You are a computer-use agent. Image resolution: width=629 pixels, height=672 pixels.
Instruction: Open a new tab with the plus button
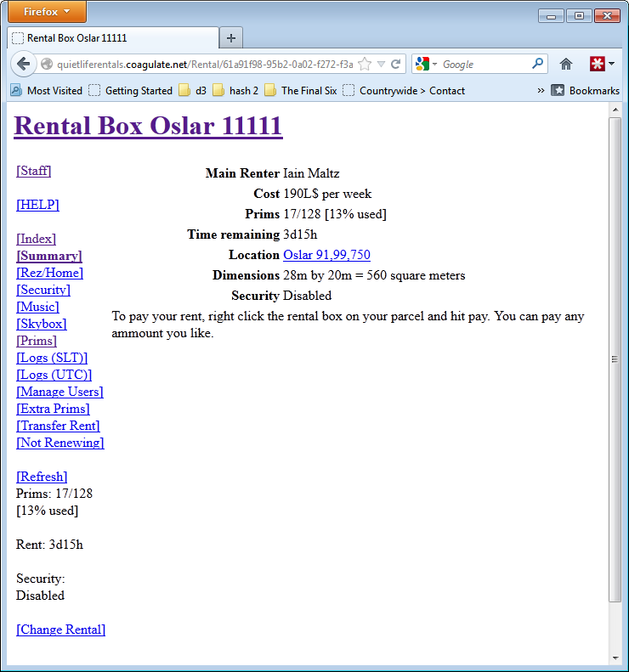pyautogui.click(x=230, y=38)
